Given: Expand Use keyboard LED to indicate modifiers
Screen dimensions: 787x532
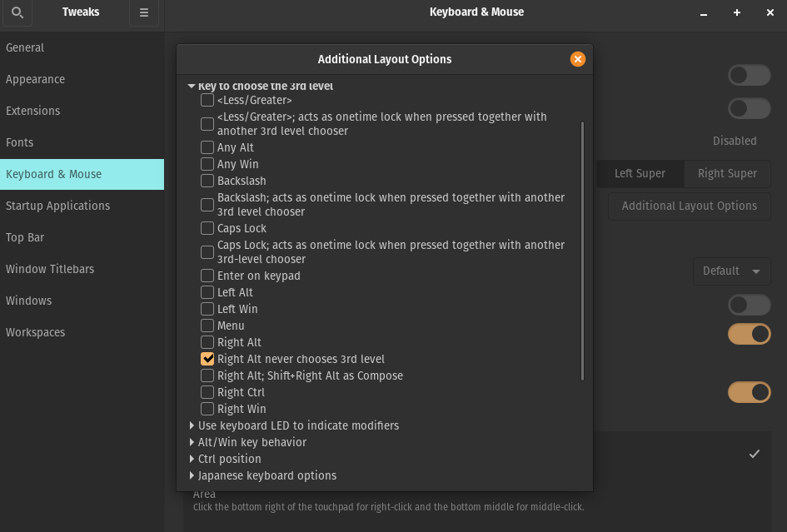Looking at the screenshot, I should click(192, 425).
